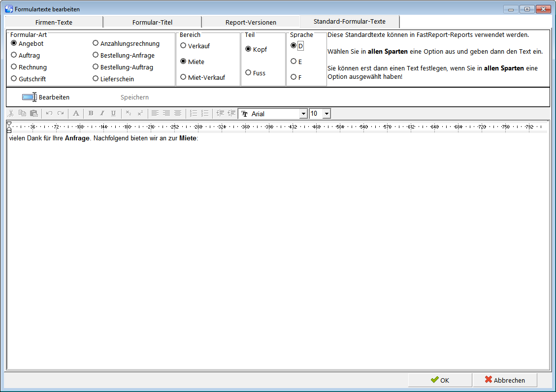Screen dimensions: 556x392
Task: Open Standard-Formular-Texte tab
Action: click(x=349, y=21)
